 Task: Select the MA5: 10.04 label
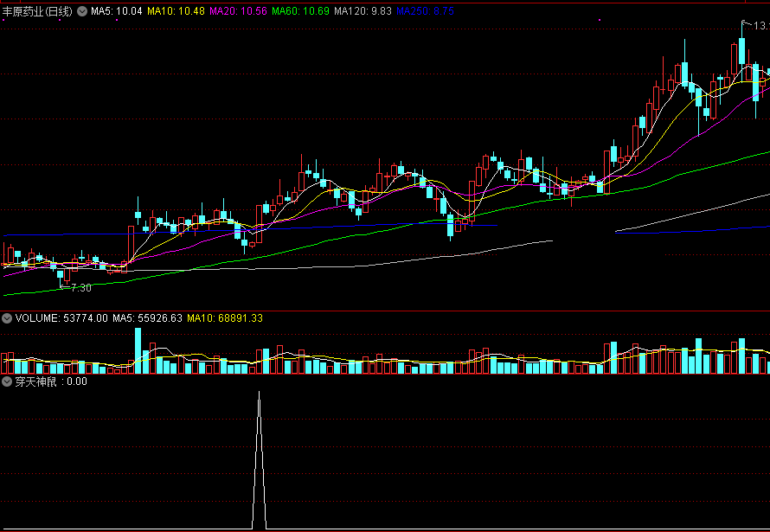(117, 11)
